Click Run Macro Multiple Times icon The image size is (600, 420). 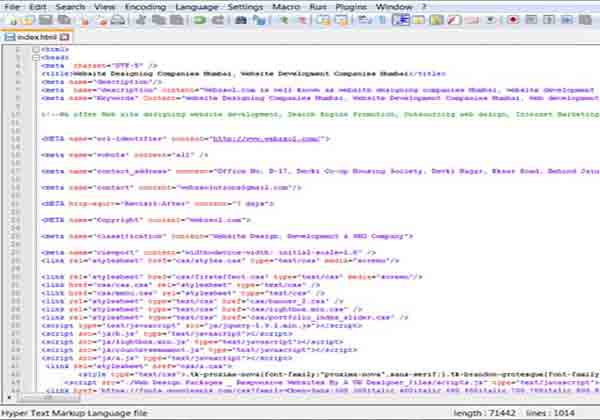click(567, 20)
